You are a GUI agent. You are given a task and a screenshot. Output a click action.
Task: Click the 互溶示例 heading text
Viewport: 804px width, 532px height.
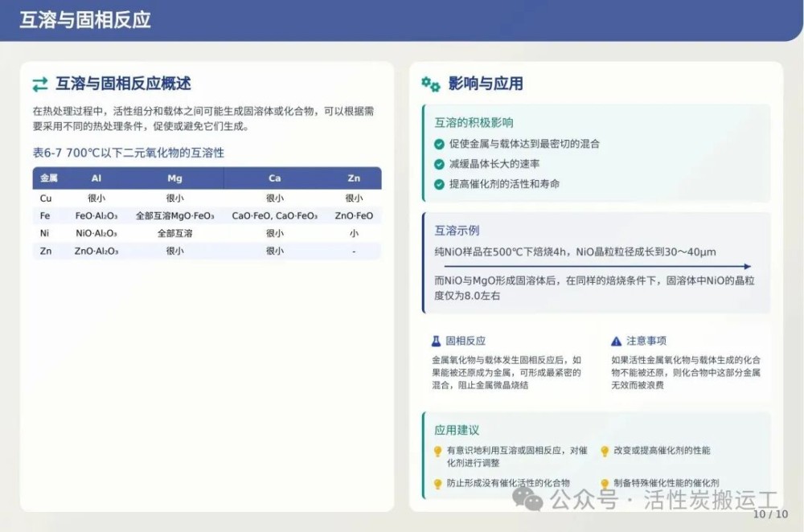click(x=457, y=231)
